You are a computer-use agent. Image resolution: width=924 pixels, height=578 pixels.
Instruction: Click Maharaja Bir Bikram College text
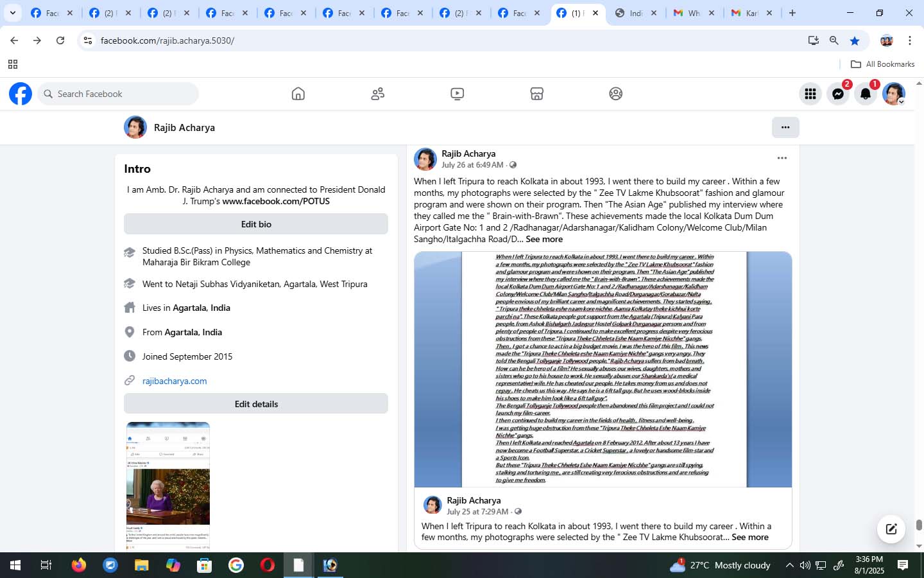tap(196, 262)
